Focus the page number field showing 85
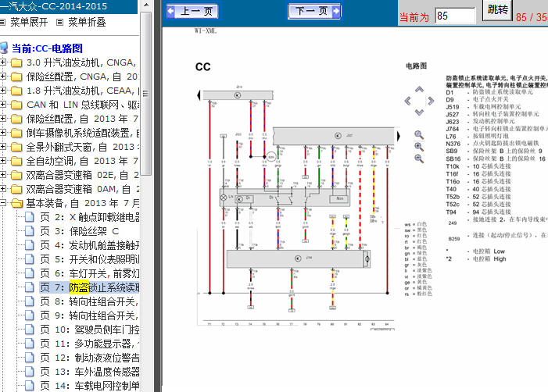Screen dimensions: 548x392 [x=455, y=16]
